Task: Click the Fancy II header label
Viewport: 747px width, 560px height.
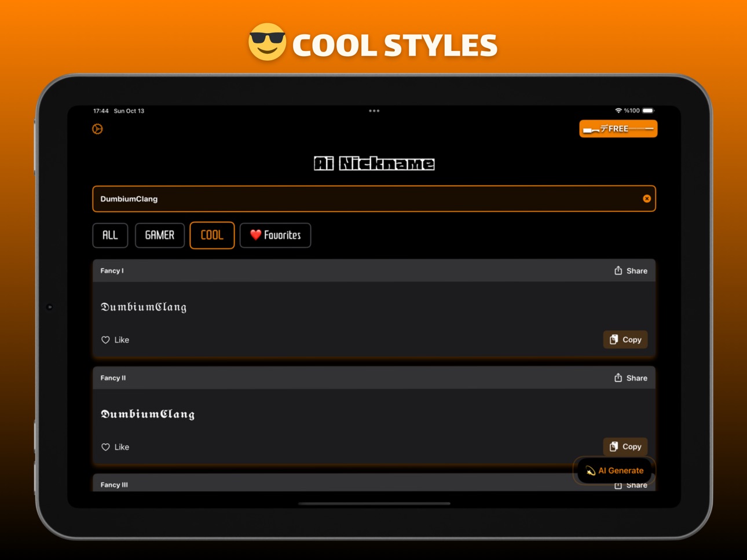Action: coord(113,378)
